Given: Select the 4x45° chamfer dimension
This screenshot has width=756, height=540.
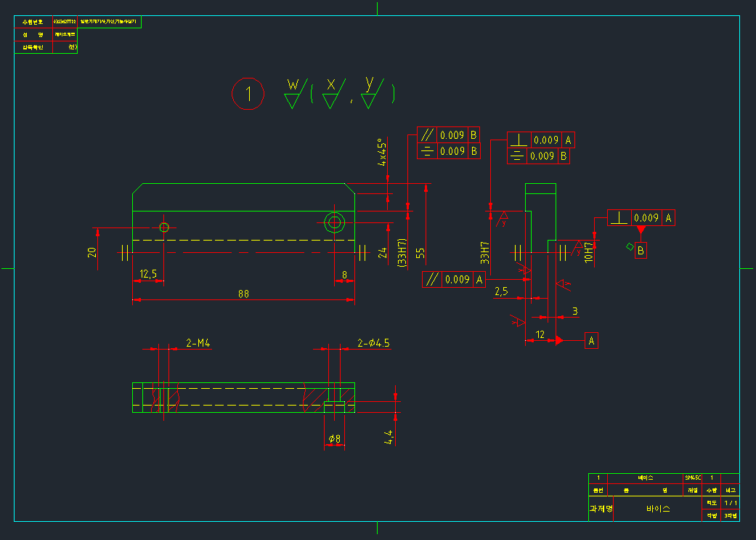Looking at the screenshot, I should 382,153.
